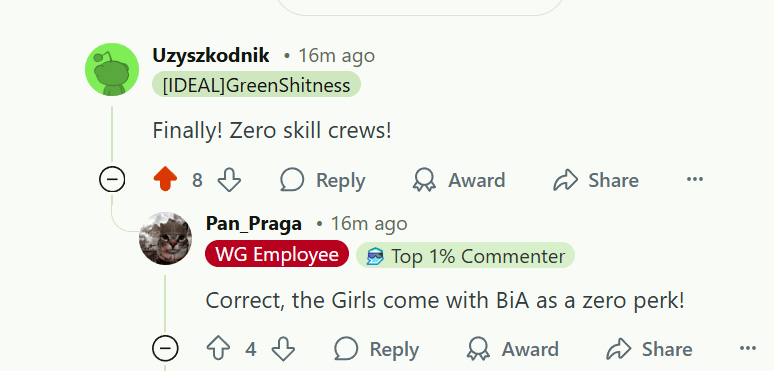This screenshot has height=371, width=774.
Task: Collapse Pan_Praga's reply thread
Action: pos(165,349)
